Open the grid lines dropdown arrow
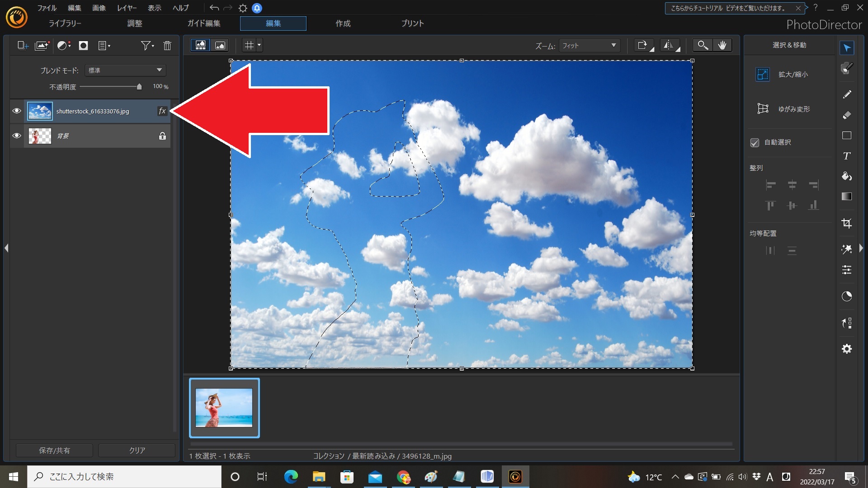868x488 pixels. (x=259, y=45)
